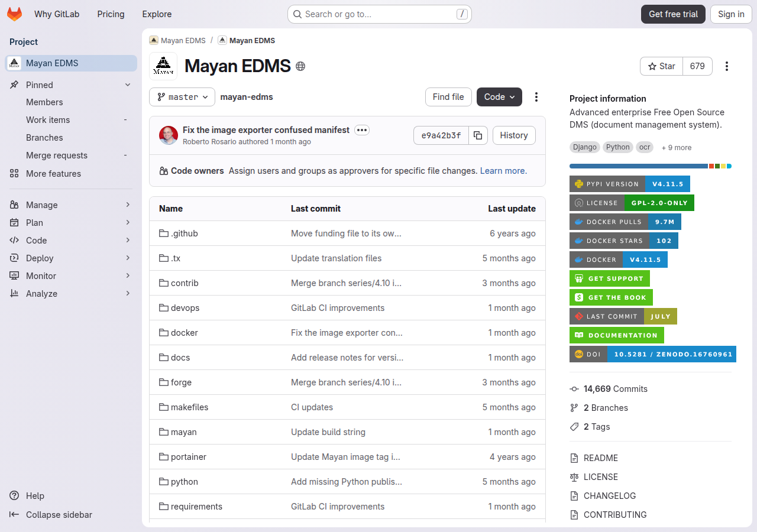Click the Get Support badge
Viewport: 757px width, 532px height.
click(x=610, y=278)
